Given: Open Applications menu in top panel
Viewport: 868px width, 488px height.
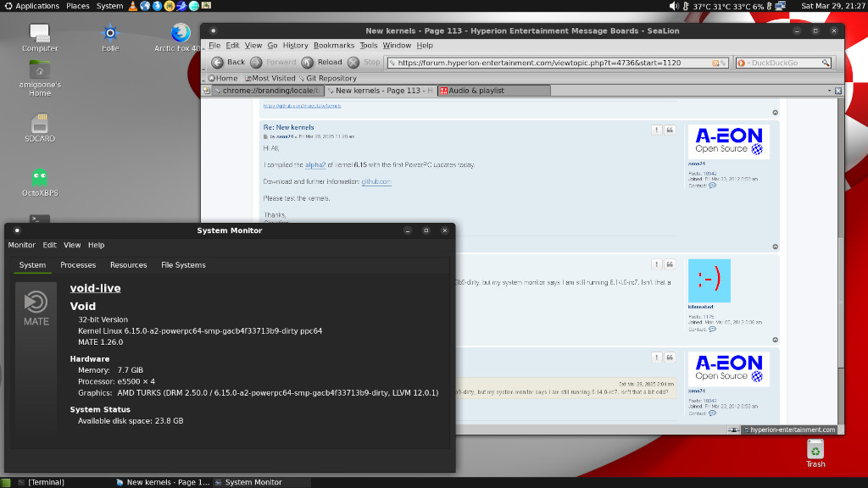Looking at the screenshot, I should click(31, 6).
